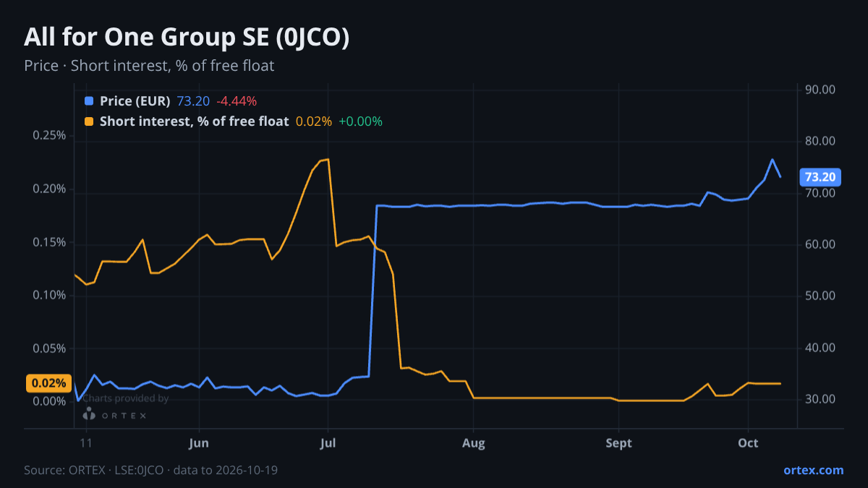Click the legend price value 73.20

coord(193,101)
